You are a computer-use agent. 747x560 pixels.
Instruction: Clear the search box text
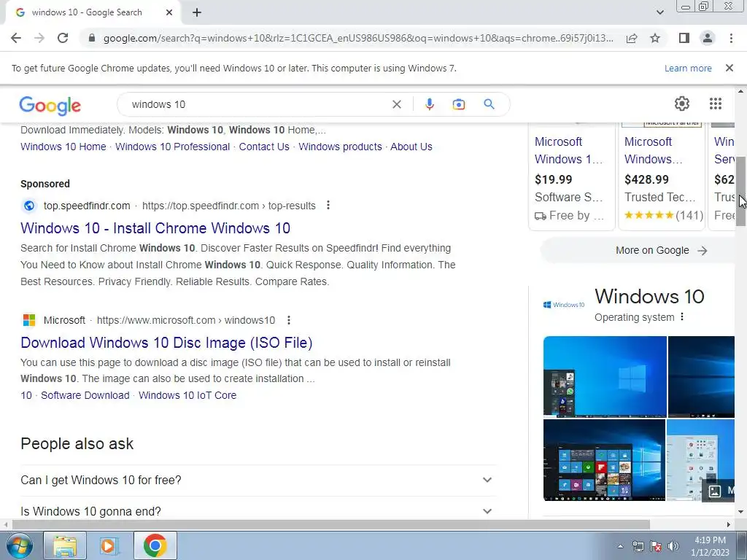pos(396,104)
